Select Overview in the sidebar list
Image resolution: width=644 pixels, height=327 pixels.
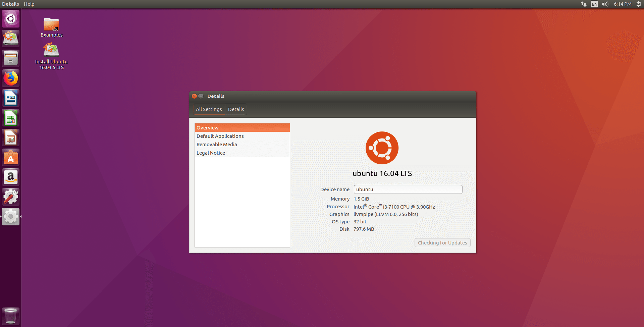pos(242,128)
